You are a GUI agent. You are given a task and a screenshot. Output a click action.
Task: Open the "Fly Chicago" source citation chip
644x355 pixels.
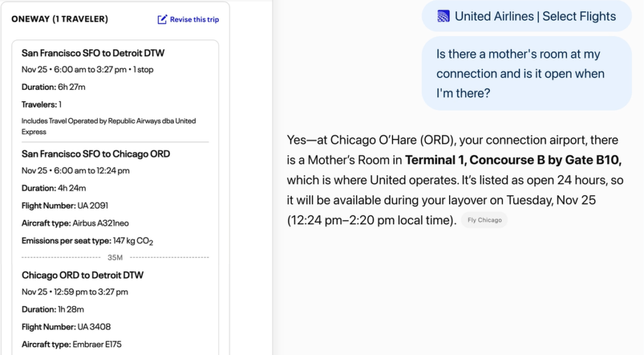[x=484, y=220]
